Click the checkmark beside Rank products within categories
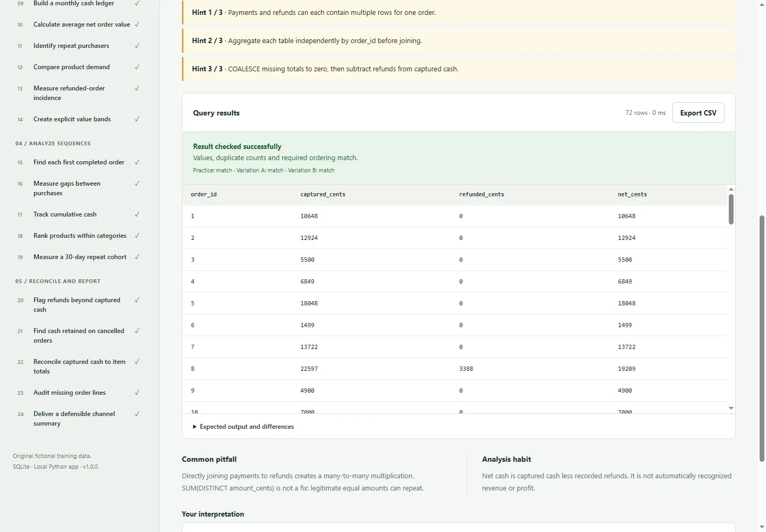Image resolution: width=766 pixels, height=532 pixels. pyautogui.click(x=137, y=236)
